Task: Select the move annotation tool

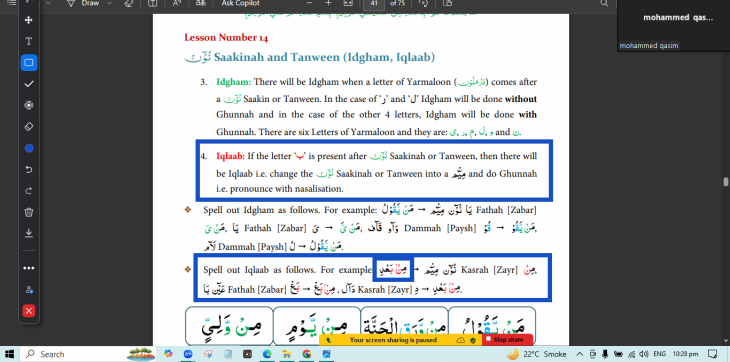Action: pos(29,20)
